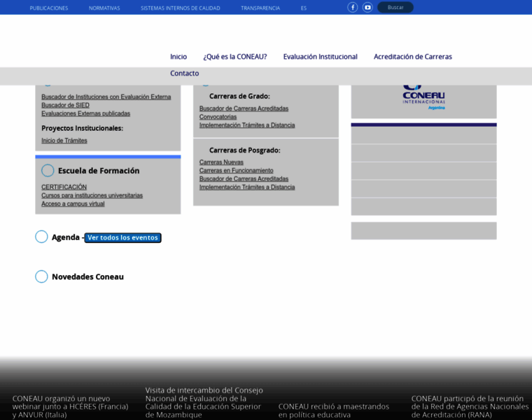Open the Buscador de SIED link
Image resolution: width=532 pixels, height=420 pixels.
point(66,105)
